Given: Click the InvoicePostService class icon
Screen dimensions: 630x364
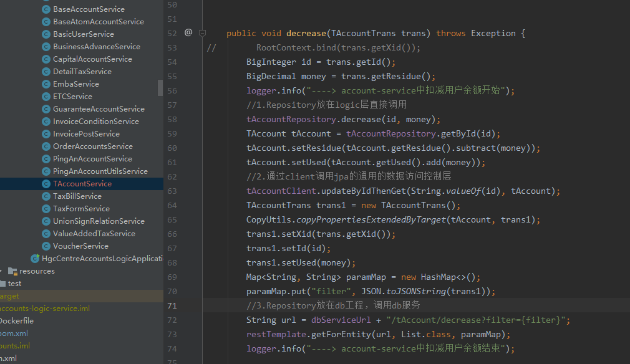Looking at the screenshot, I should (x=46, y=133).
